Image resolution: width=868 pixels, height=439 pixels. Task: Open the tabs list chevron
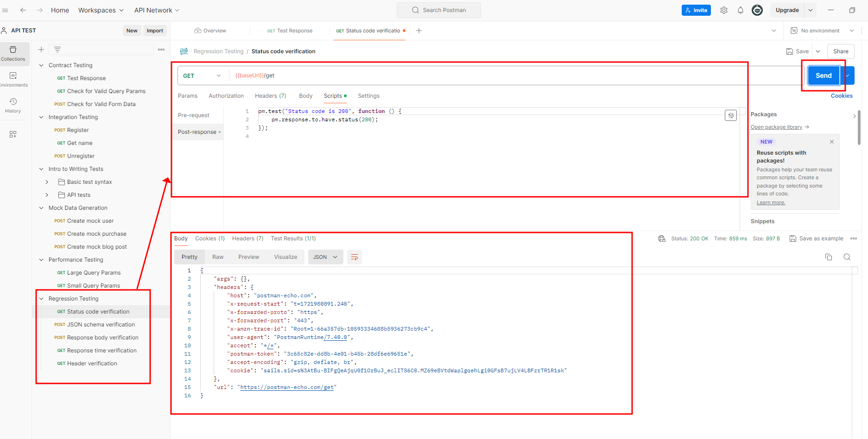point(774,31)
